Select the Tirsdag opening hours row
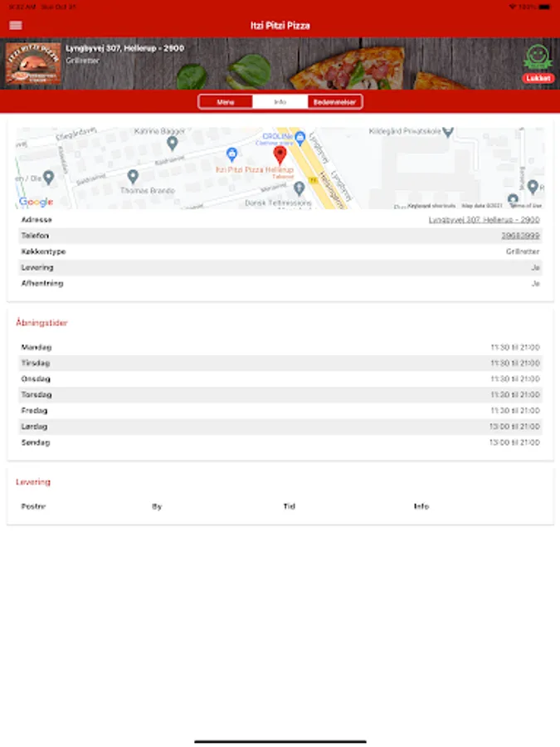 click(280, 363)
